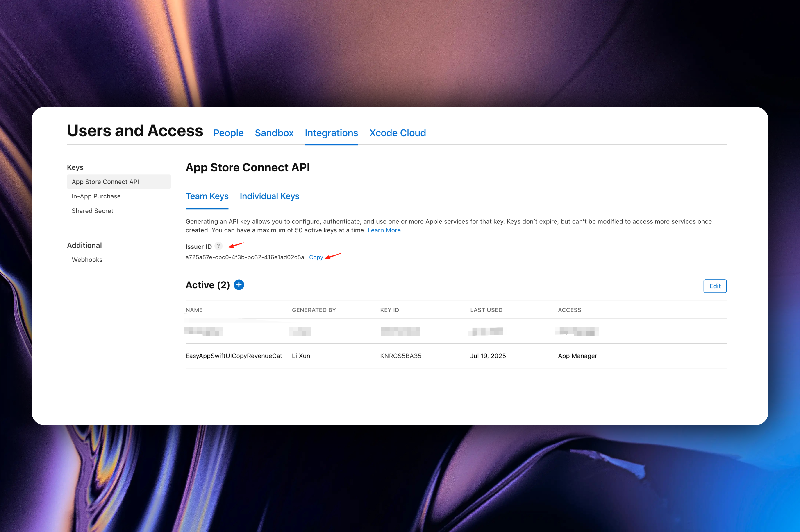Image resolution: width=800 pixels, height=532 pixels.
Task: Click the LAST USED column header
Action: point(486,310)
